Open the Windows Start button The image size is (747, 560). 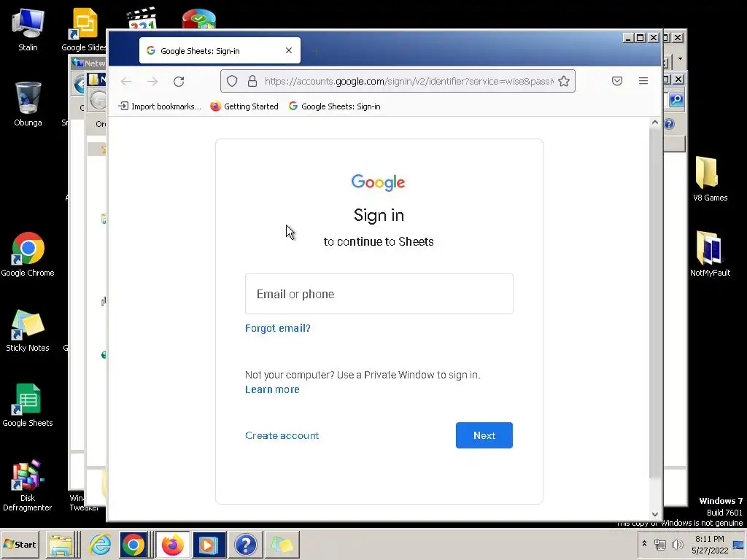[20, 544]
